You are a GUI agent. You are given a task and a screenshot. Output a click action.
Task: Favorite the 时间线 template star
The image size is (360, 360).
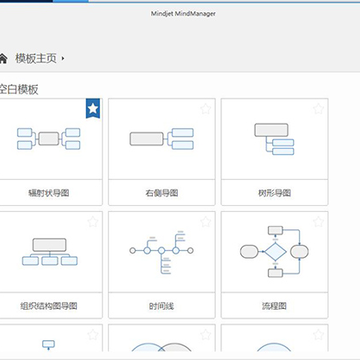206,222
